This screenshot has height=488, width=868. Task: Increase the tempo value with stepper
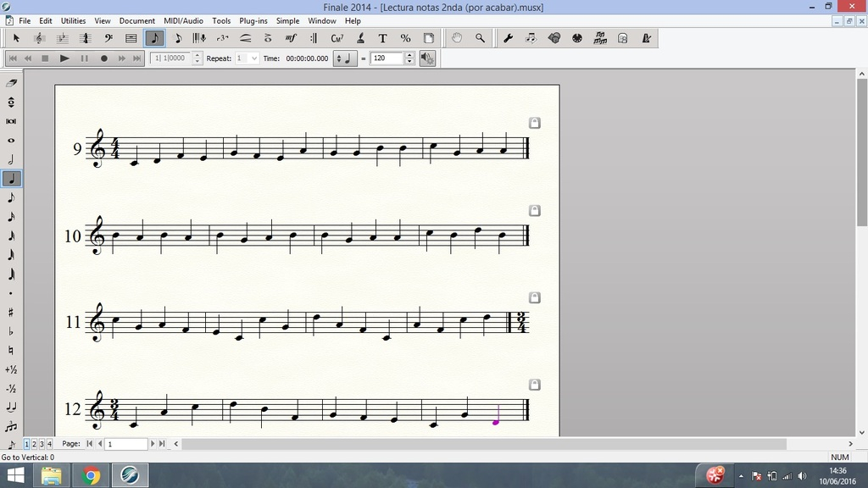pyautogui.click(x=409, y=55)
